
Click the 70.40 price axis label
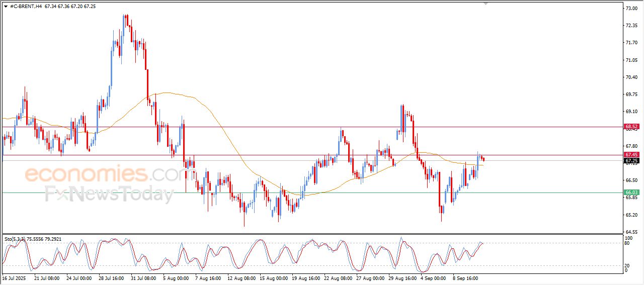(x=630, y=77)
